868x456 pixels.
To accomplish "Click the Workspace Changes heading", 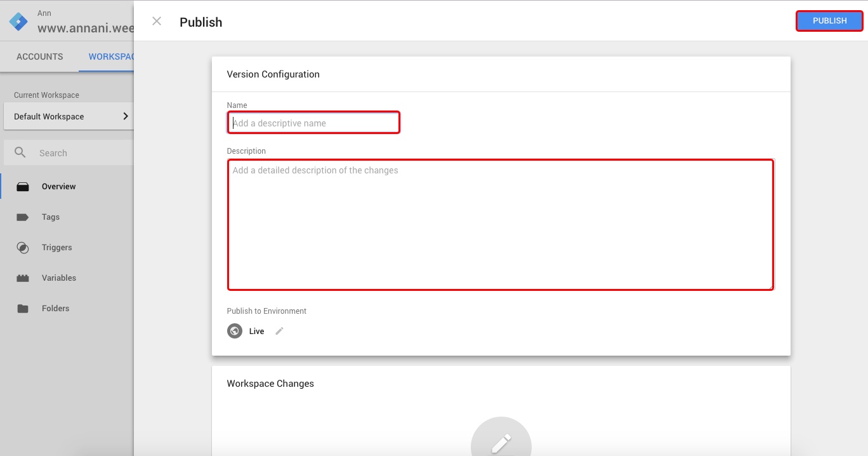I will click(x=270, y=384).
